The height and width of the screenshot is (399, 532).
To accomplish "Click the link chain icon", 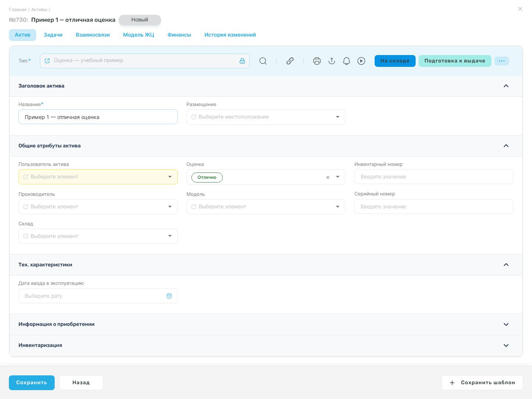I will (290, 61).
